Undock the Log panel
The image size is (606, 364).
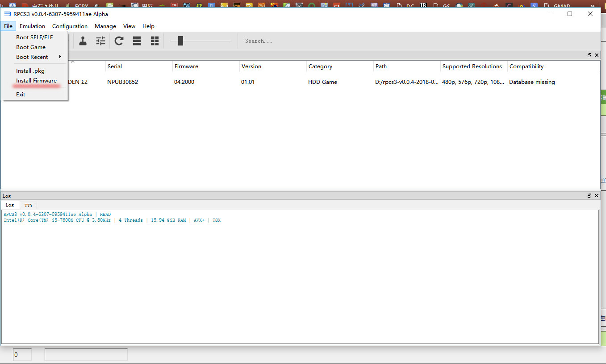589,196
